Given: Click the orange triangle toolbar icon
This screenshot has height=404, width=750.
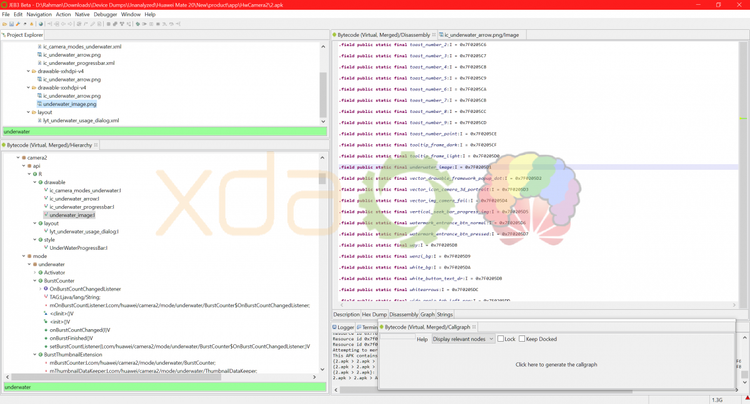Looking at the screenshot, I should pyautogui.click(x=32, y=24).
